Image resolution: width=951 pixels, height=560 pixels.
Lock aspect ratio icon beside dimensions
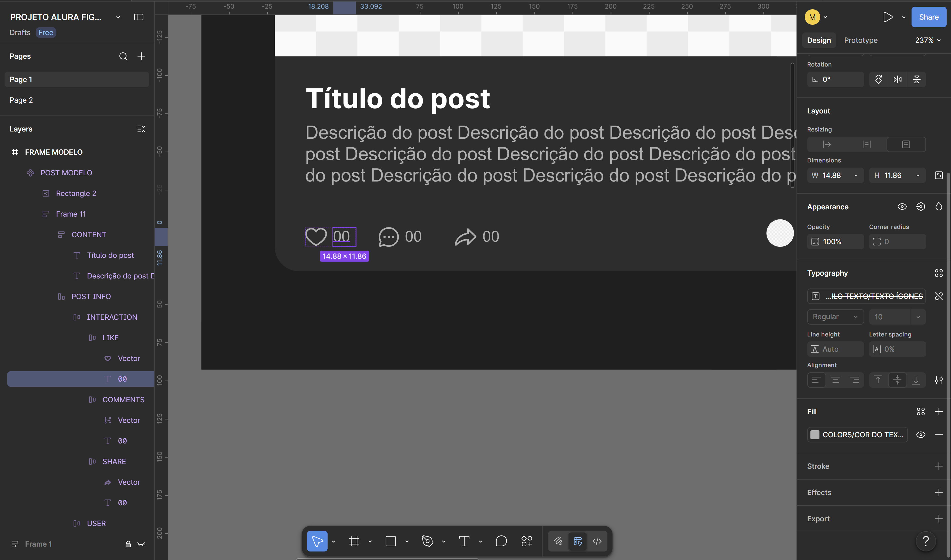point(939,175)
